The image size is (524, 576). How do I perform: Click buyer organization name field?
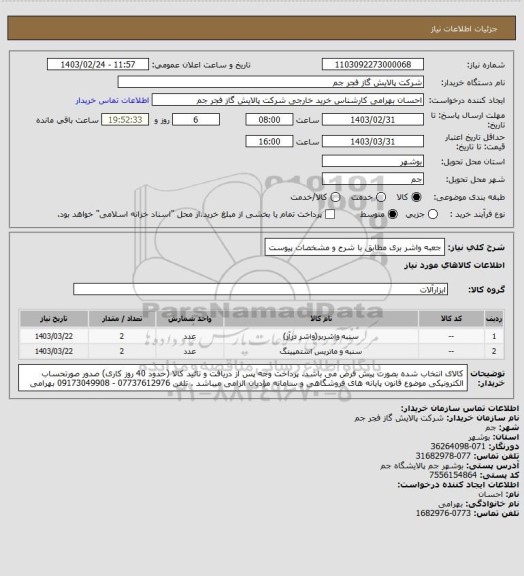270,82
